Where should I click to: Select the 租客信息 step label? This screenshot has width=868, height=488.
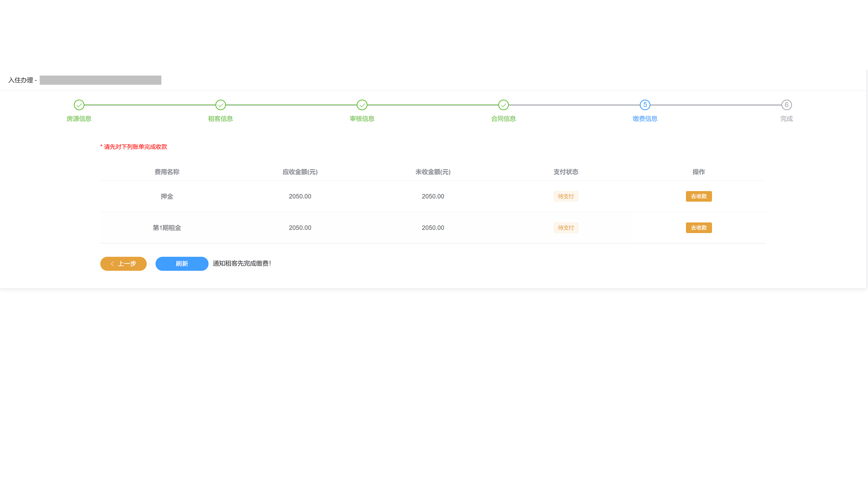(220, 119)
